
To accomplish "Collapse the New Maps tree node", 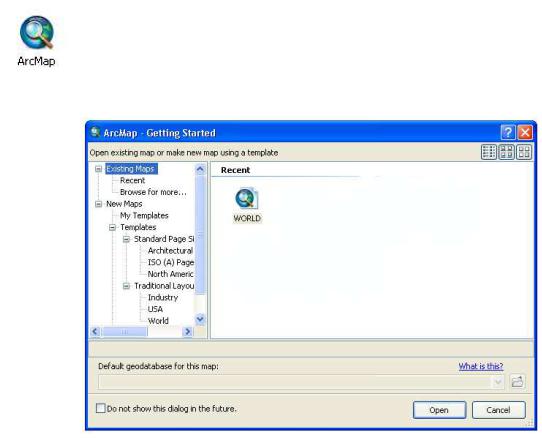I will (99, 204).
